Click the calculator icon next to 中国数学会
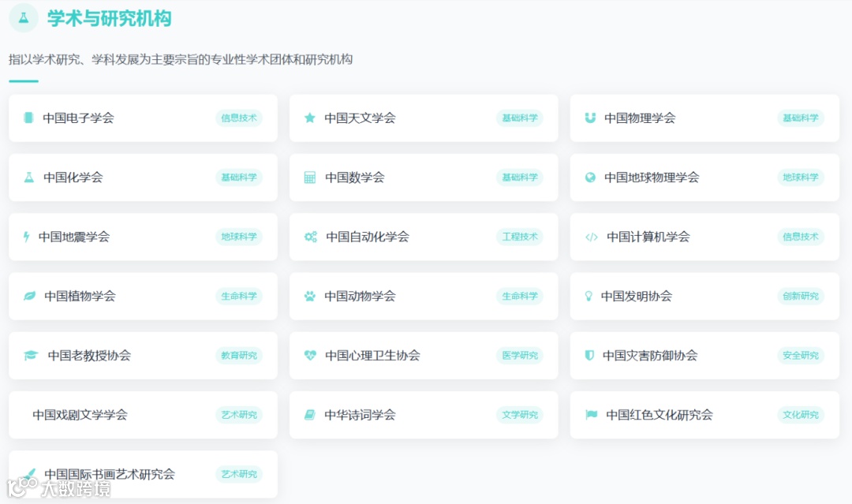 pyautogui.click(x=310, y=177)
